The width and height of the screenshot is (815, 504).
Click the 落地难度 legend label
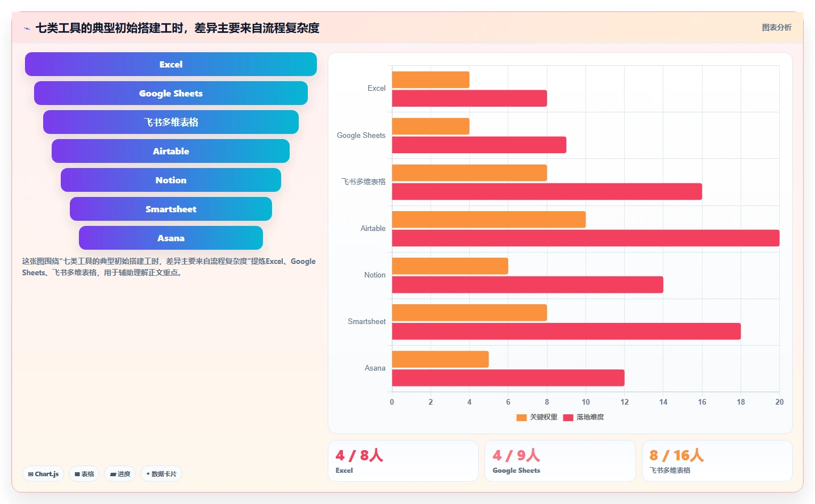(x=590, y=417)
